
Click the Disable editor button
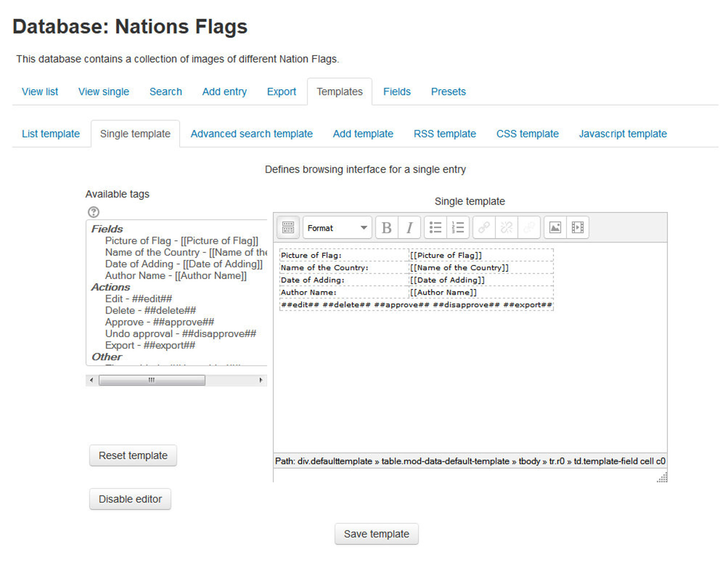click(x=130, y=499)
